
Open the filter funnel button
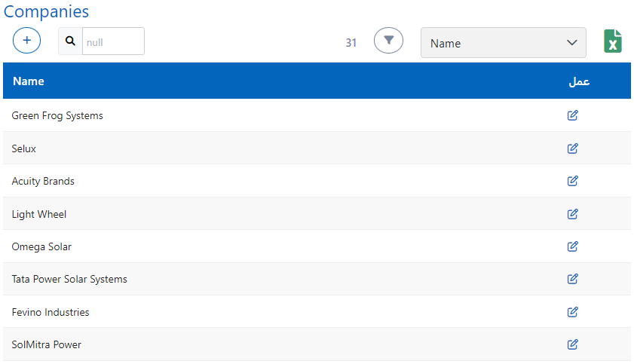tap(388, 41)
